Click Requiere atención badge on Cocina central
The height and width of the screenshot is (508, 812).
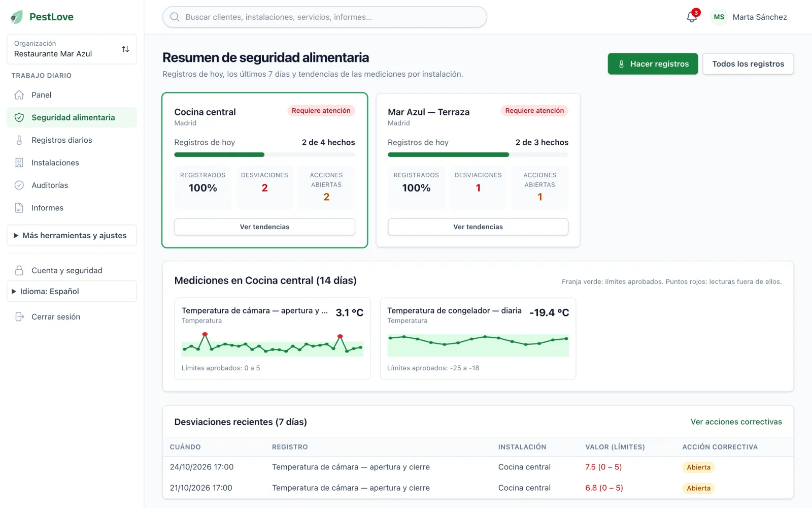(x=321, y=111)
